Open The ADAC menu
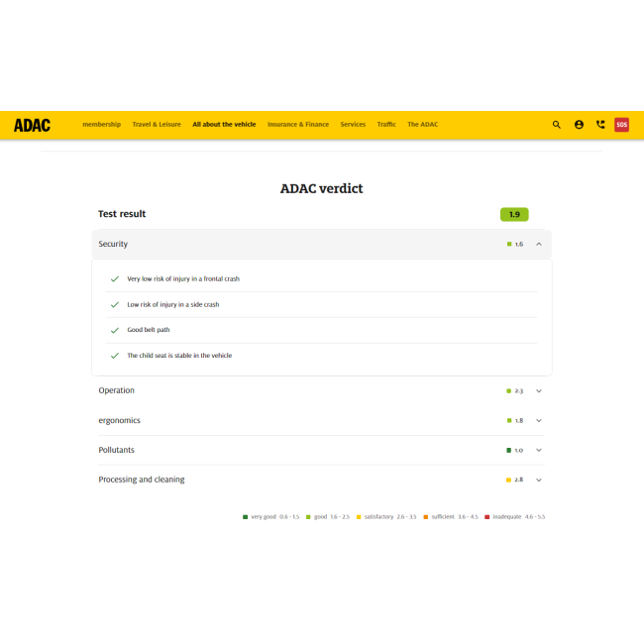The height and width of the screenshot is (644, 644). coord(423,124)
